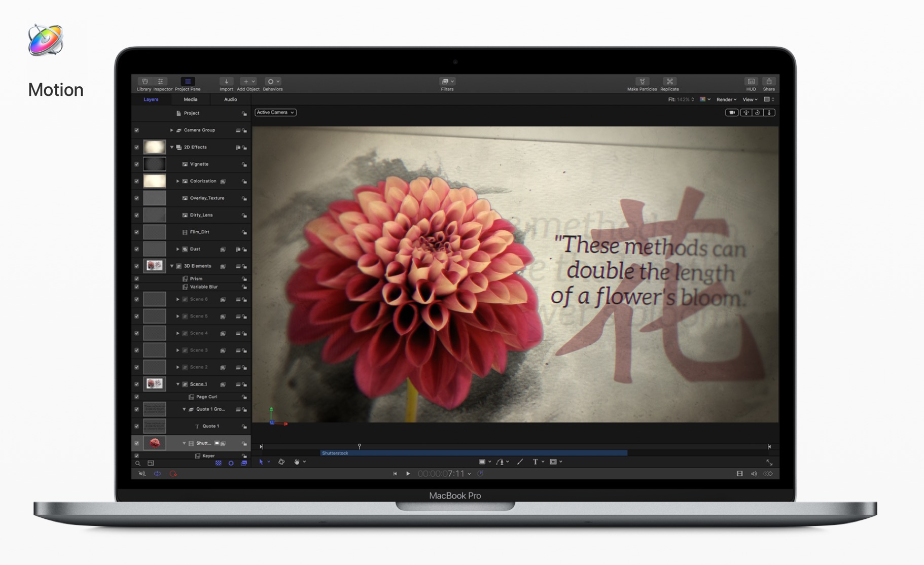This screenshot has width=924, height=565.
Task: Open the Behaviors menu icon
Action: click(273, 82)
